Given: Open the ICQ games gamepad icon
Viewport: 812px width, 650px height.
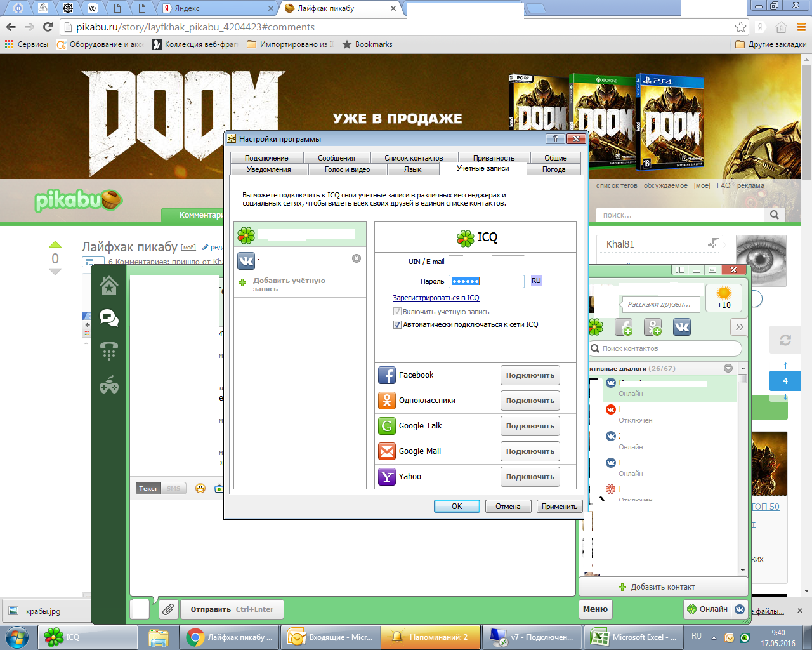Looking at the screenshot, I should click(109, 385).
